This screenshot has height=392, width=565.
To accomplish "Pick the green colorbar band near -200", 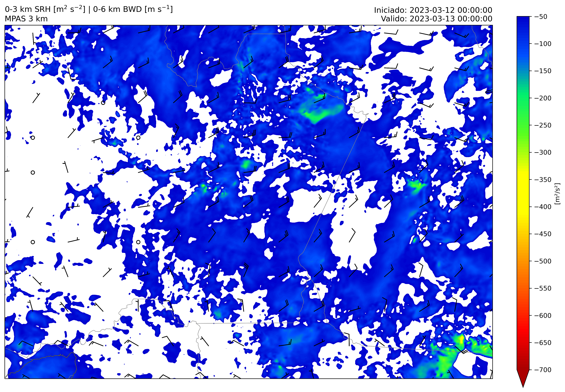I will [523, 98].
